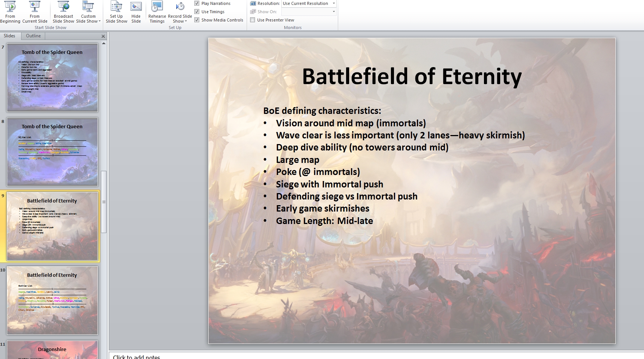
Task: Toggle Show Media Controls checkbox
Action: pos(197,20)
